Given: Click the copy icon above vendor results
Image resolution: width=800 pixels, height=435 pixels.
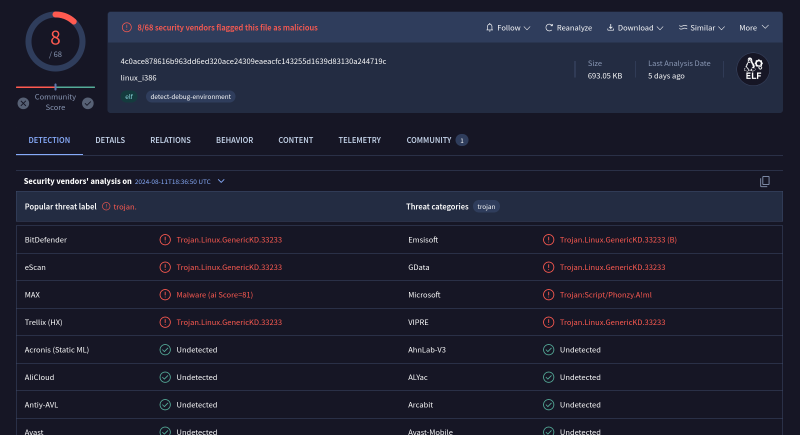Looking at the screenshot, I should (765, 181).
